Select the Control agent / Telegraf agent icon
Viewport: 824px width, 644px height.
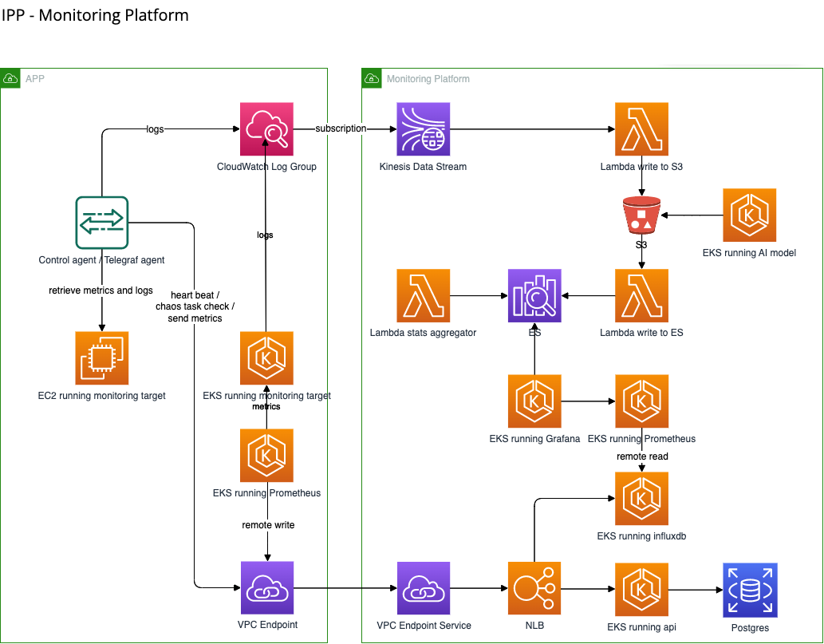102,223
